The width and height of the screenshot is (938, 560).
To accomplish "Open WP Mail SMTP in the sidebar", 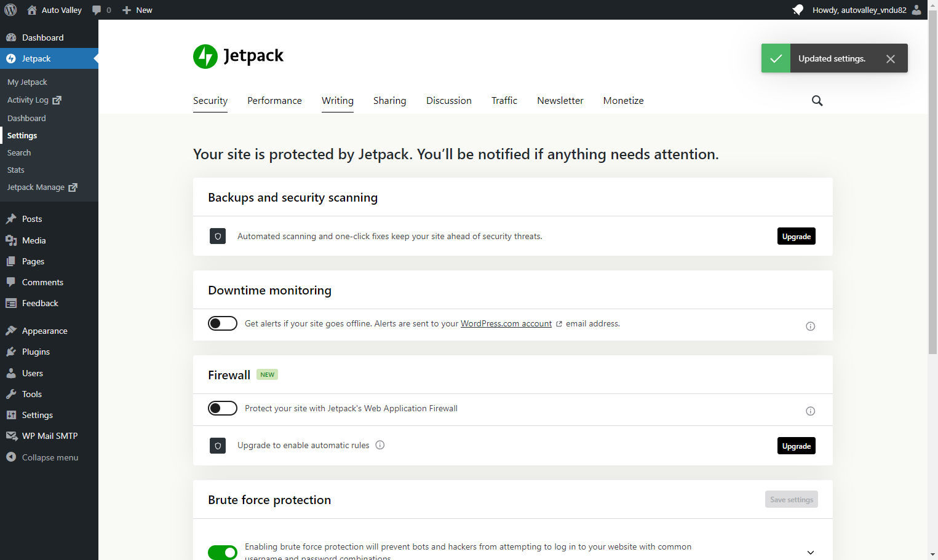I will (49, 436).
